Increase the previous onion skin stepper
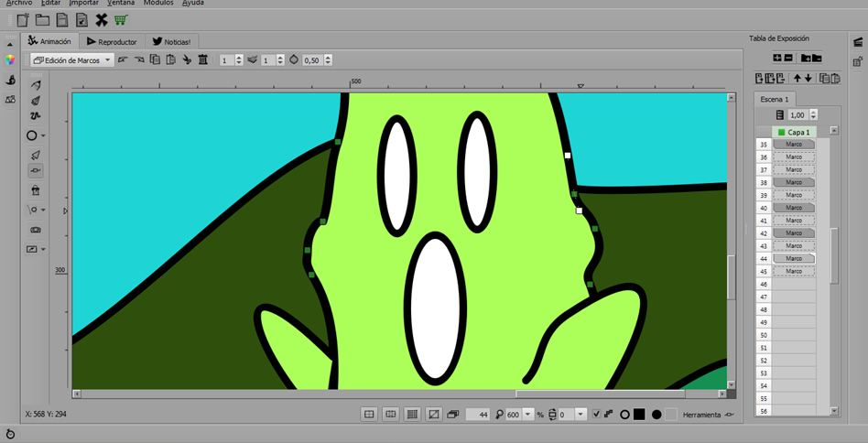The width and height of the screenshot is (868, 443). tap(239, 58)
